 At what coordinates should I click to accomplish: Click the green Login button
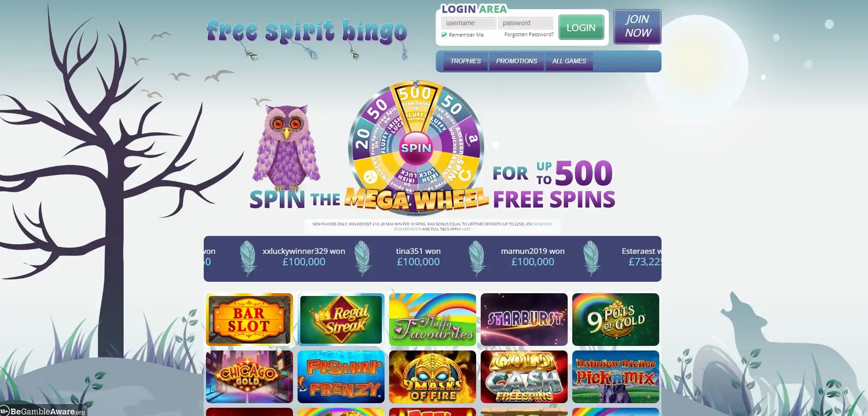click(581, 27)
